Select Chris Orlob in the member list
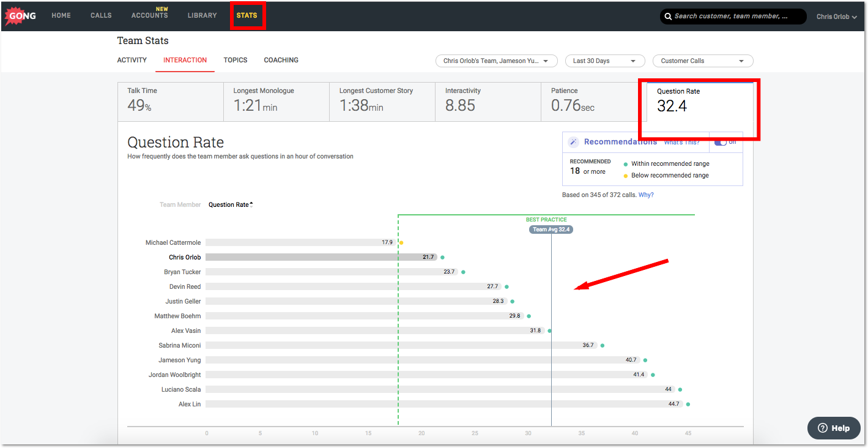This screenshot has height=448, width=868. pyautogui.click(x=185, y=257)
